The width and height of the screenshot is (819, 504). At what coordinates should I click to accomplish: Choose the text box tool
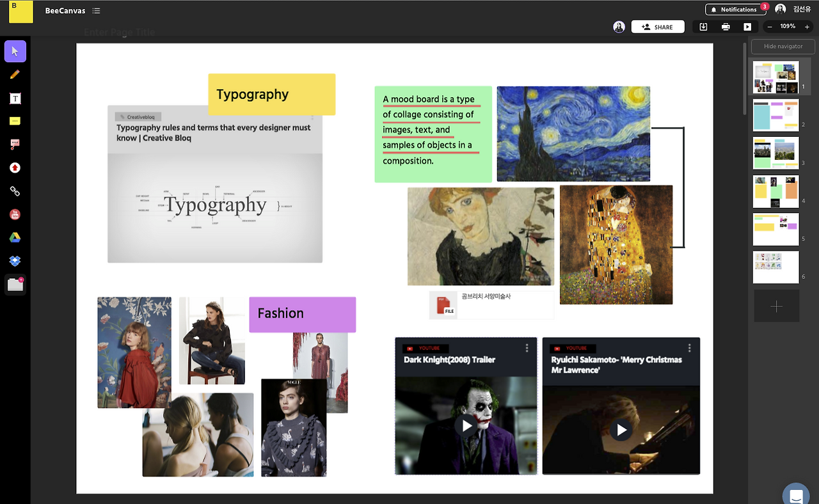[15, 98]
